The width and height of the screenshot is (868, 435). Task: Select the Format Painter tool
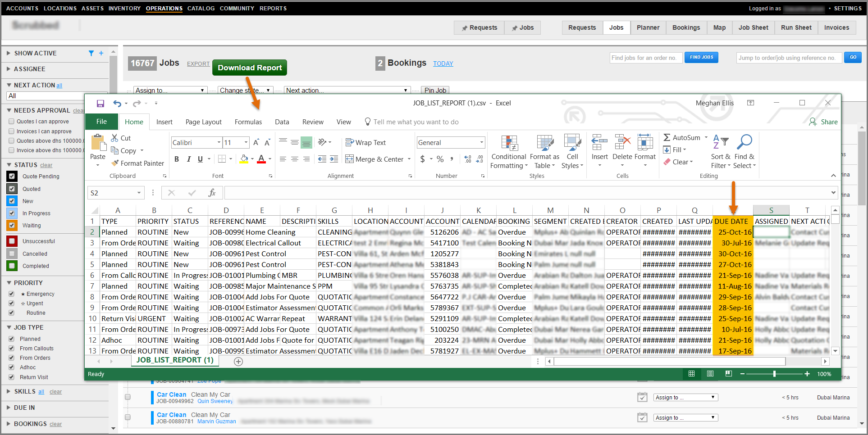(137, 163)
